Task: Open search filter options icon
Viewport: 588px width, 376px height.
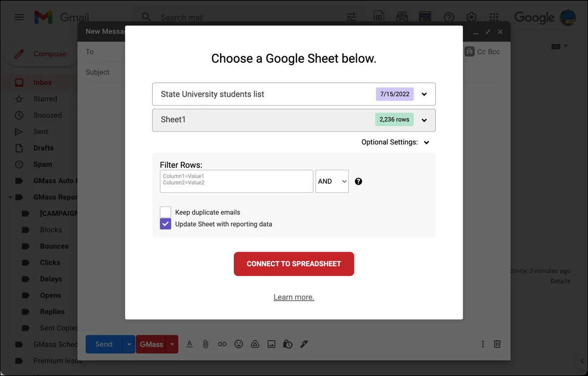Action: pos(351,17)
